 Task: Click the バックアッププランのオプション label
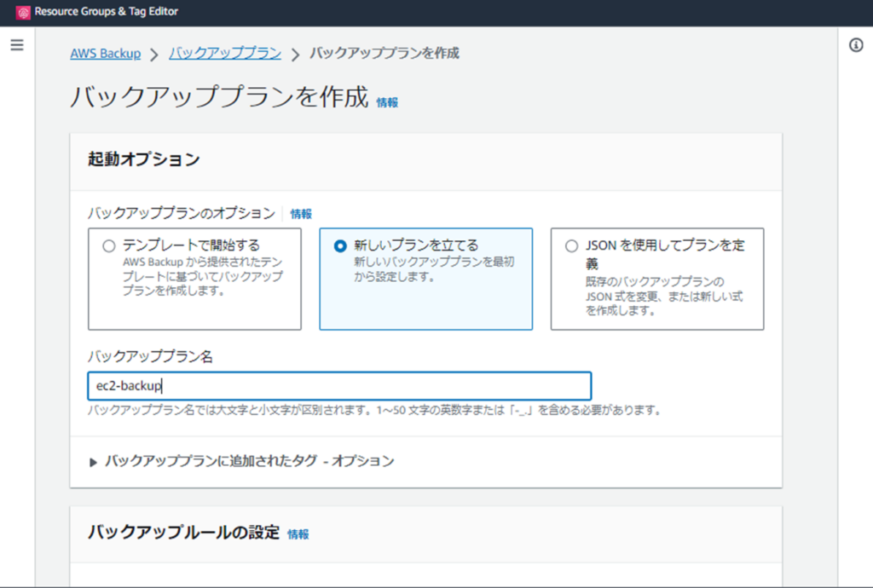[182, 214]
